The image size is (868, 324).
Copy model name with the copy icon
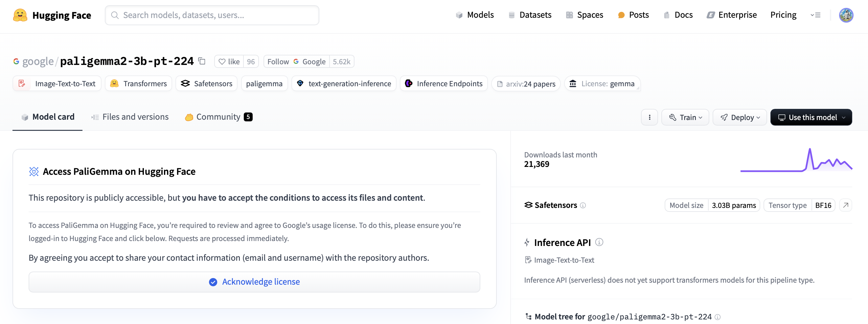pos(202,61)
